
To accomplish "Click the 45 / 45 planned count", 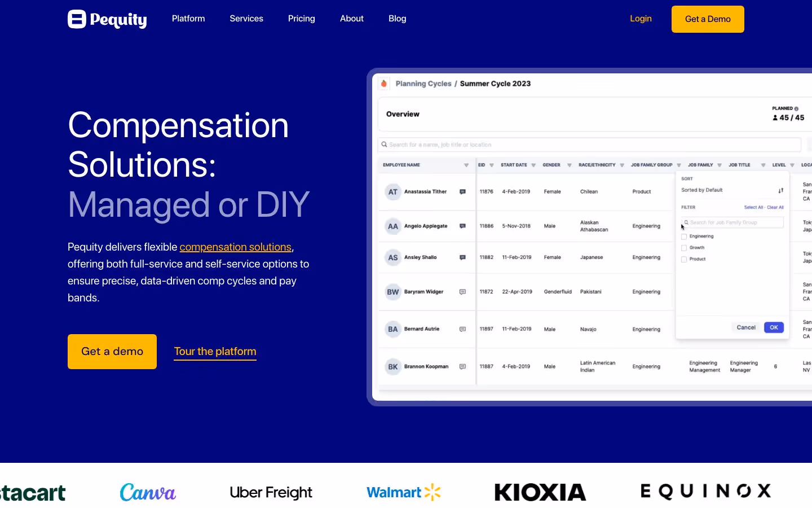I will point(788,118).
